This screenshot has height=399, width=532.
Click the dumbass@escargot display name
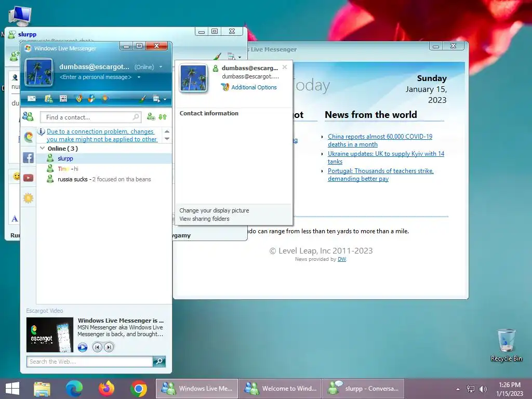point(94,66)
